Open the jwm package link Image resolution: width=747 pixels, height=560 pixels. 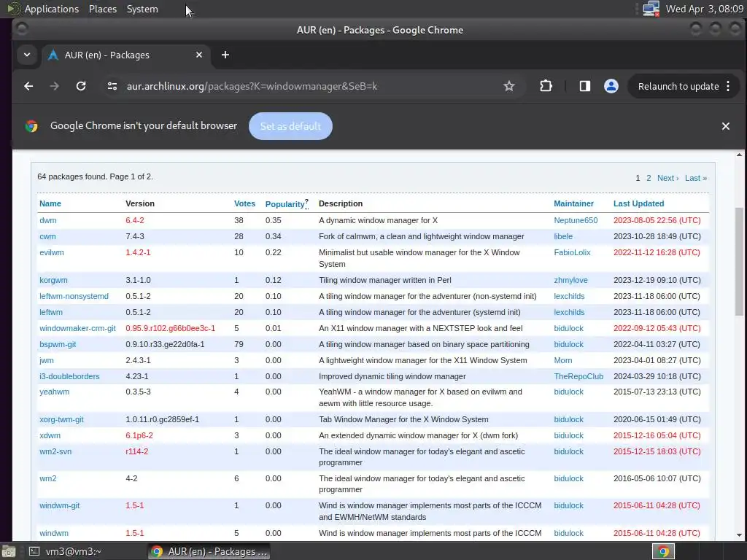(x=47, y=360)
